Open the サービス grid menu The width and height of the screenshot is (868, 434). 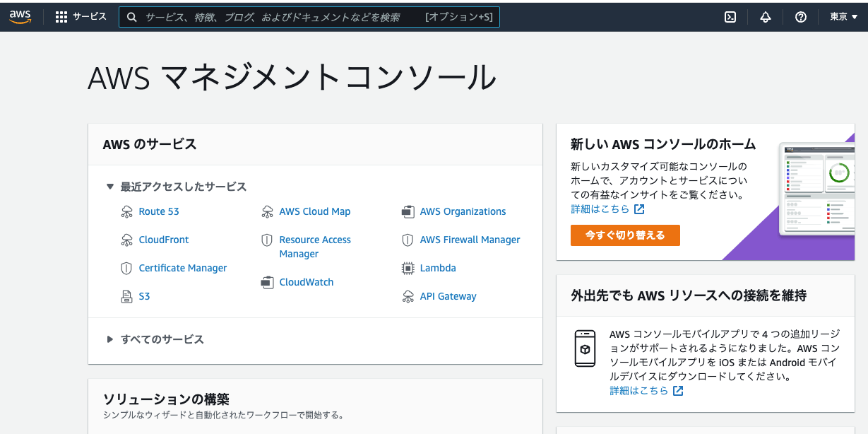pyautogui.click(x=81, y=17)
